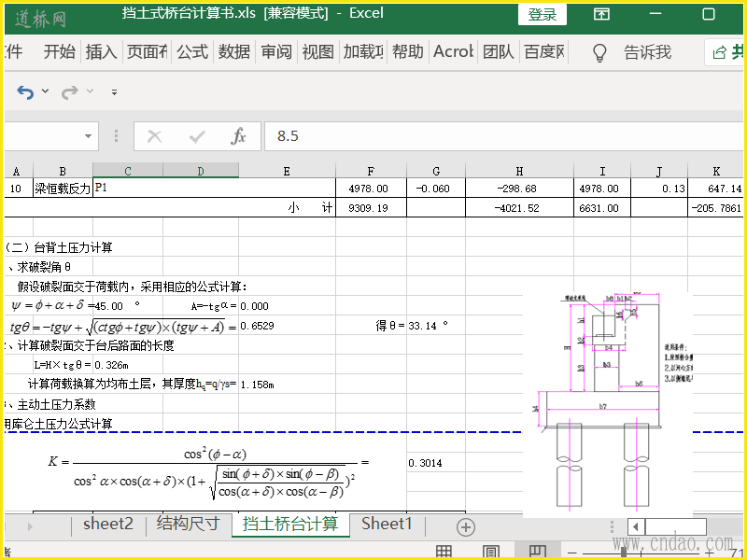Open the 百度网盘 ribbon tab
The height and width of the screenshot is (560, 747).
pos(544,51)
